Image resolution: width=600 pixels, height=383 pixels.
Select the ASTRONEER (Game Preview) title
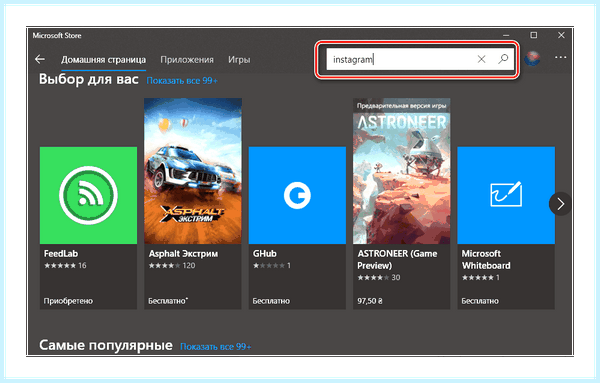click(397, 259)
